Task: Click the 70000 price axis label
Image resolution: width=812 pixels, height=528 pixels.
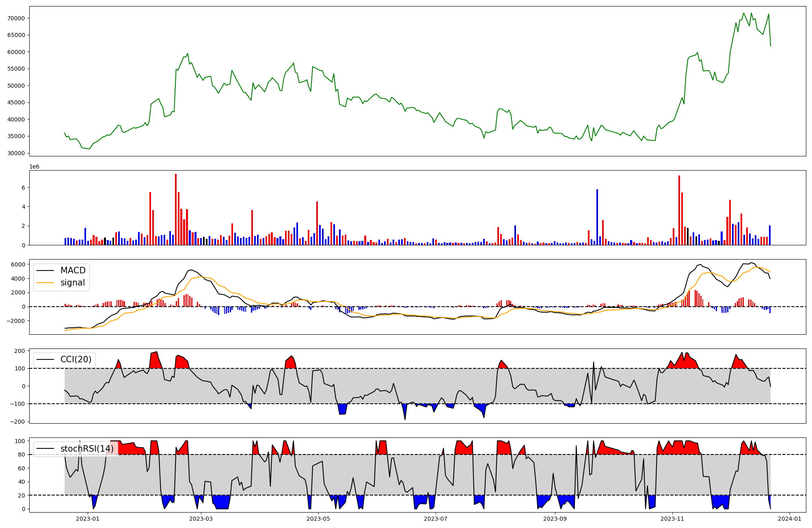Action: point(16,18)
